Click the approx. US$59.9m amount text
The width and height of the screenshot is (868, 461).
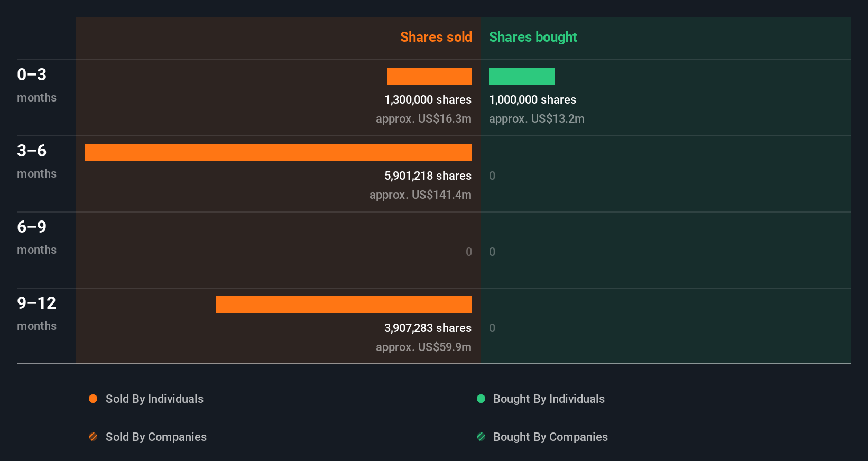pyautogui.click(x=423, y=347)
